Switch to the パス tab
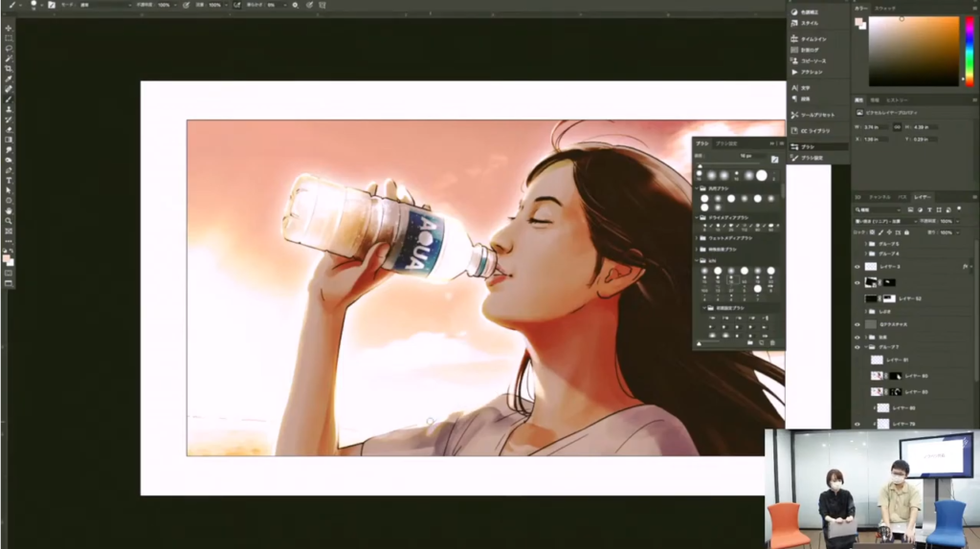 pos(902,197)
